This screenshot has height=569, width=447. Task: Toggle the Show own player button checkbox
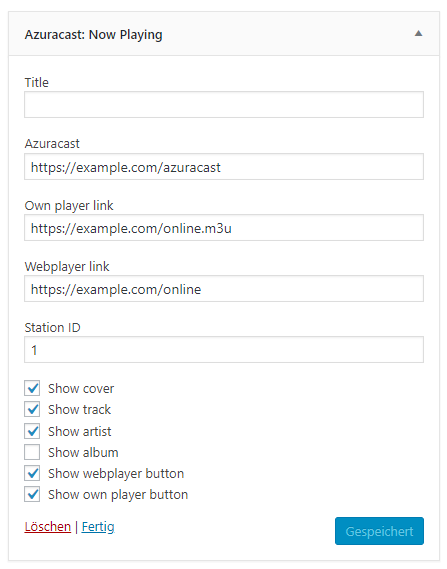pos(32,494)
